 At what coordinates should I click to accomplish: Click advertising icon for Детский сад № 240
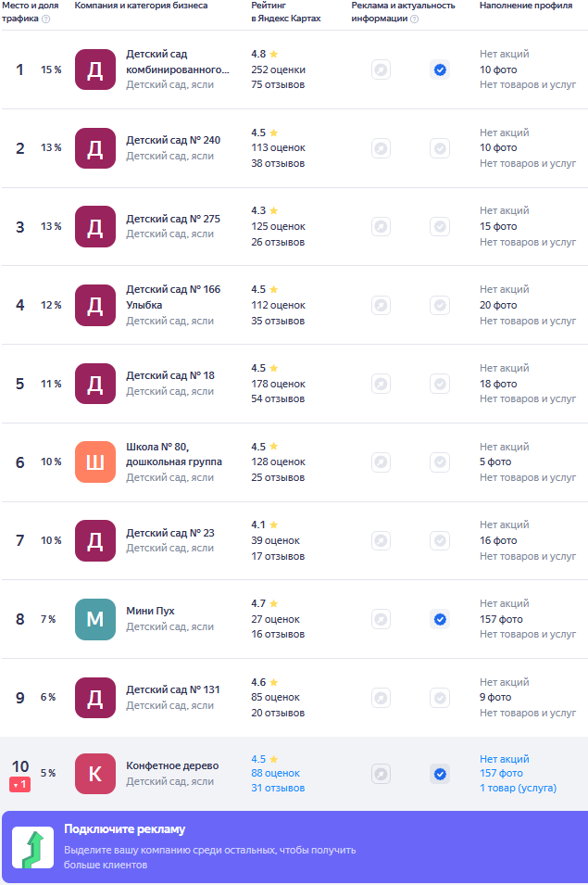pyautogui.click(x=381, y=148)
